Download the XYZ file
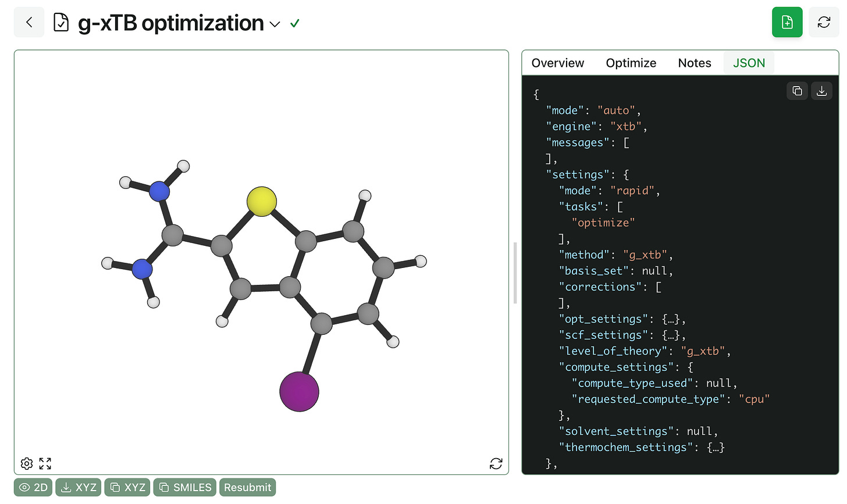 (79, 487)
